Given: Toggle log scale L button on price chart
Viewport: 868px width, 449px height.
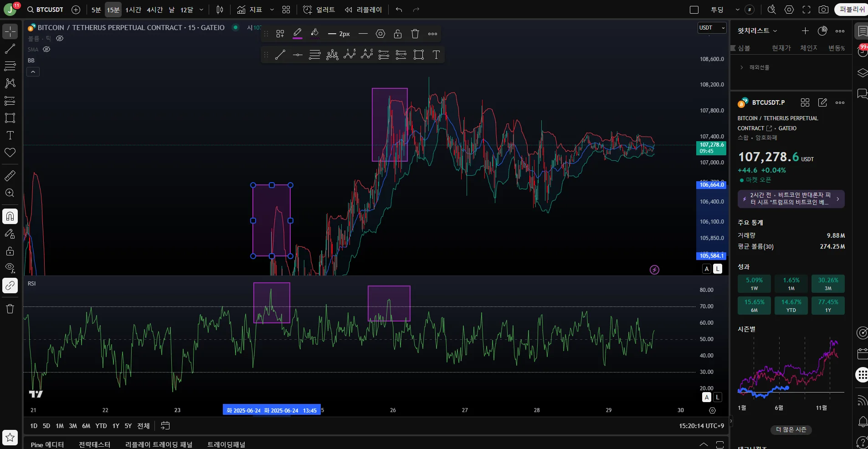Looking at the screenshot, I should click(x=718, y=269).
